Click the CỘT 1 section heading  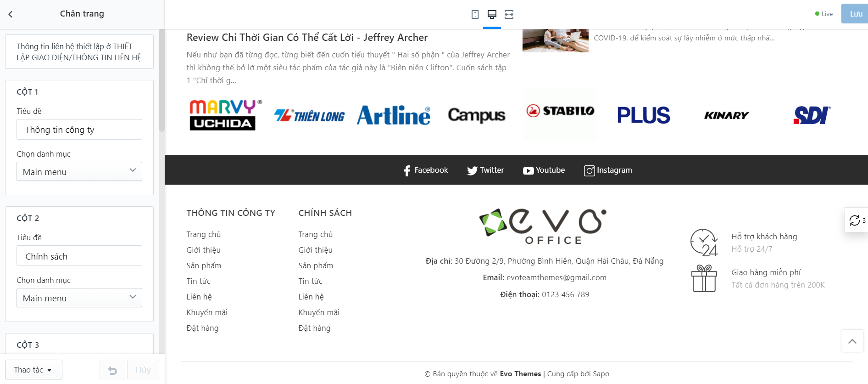tap(28, 92)
